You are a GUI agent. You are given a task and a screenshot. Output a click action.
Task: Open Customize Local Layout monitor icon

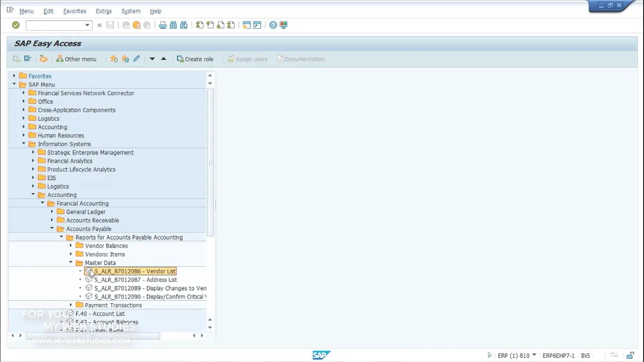tap(284, 25)
